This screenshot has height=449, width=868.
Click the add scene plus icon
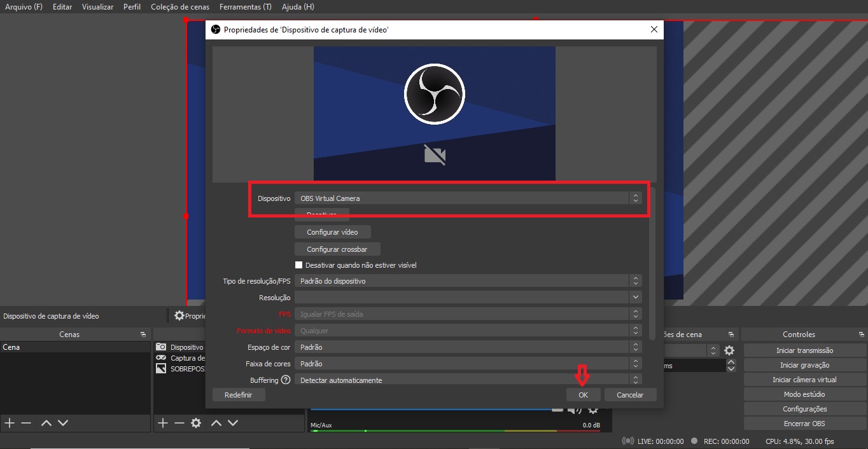[10, 423]
